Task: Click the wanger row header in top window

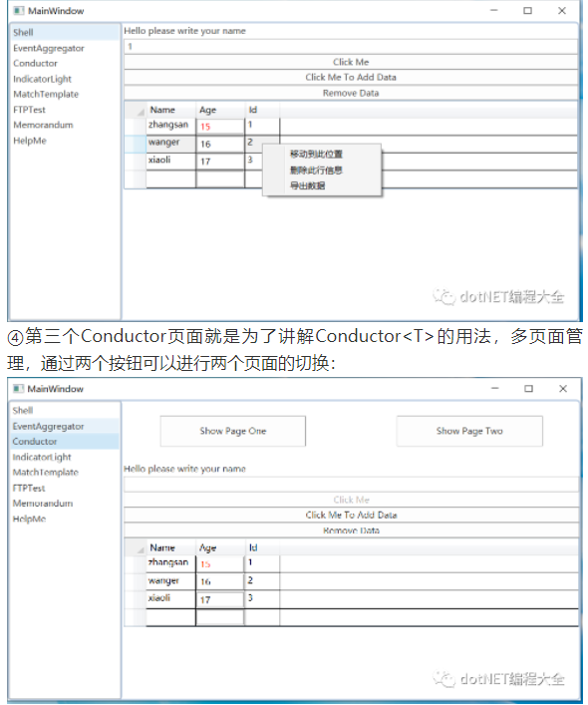Action: tap(136, 144)
